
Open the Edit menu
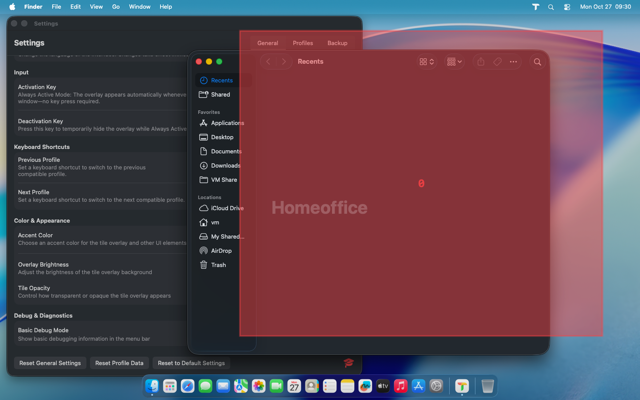click(x=76, y=7)
